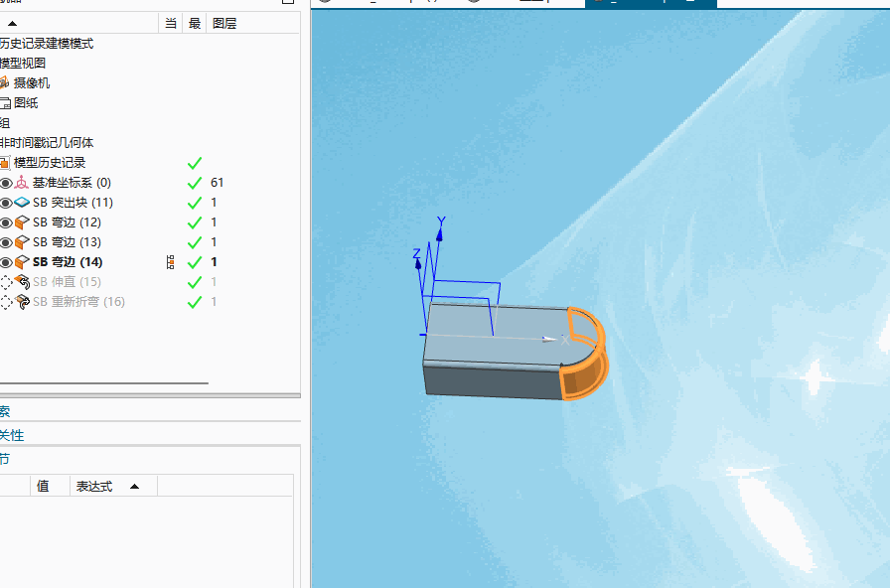Screen dimensions: 890x588
Task: Click the dark front side face of the model
Action: (493, 381)
